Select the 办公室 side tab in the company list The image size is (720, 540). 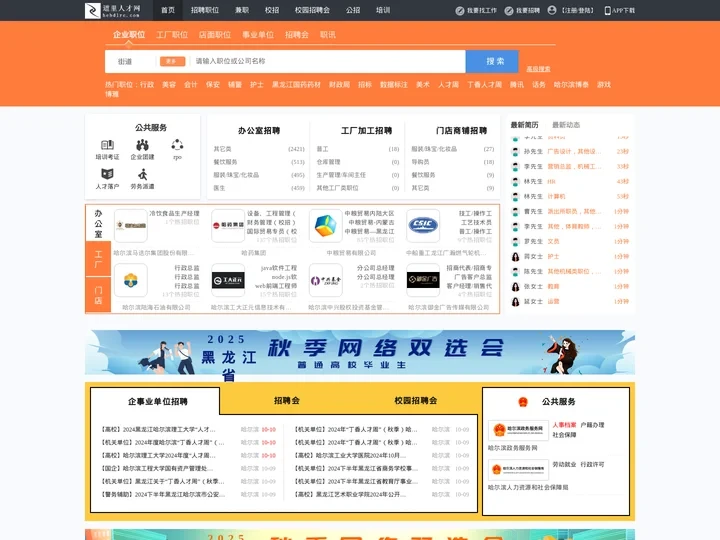click(98, 224)
